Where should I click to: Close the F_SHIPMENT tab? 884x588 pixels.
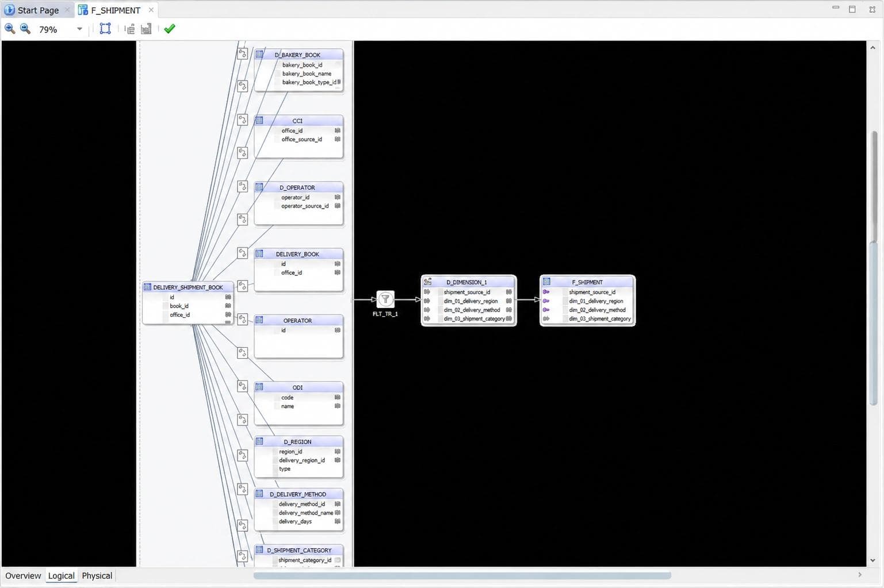click(151, 10)
